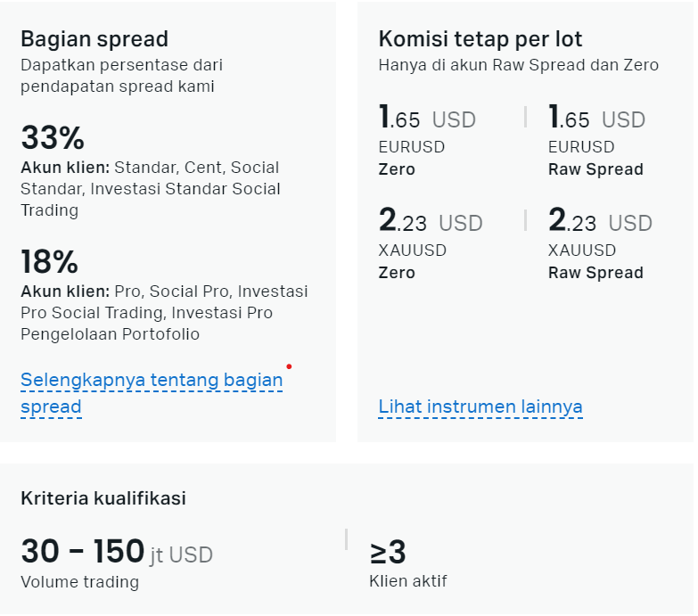
Task: Select the 'Kriteria kualifikasi' heading
Action: point(103,498)
